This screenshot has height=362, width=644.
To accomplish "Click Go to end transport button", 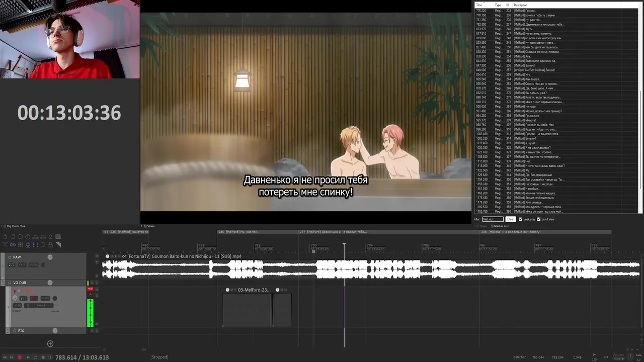I will 12,357.
